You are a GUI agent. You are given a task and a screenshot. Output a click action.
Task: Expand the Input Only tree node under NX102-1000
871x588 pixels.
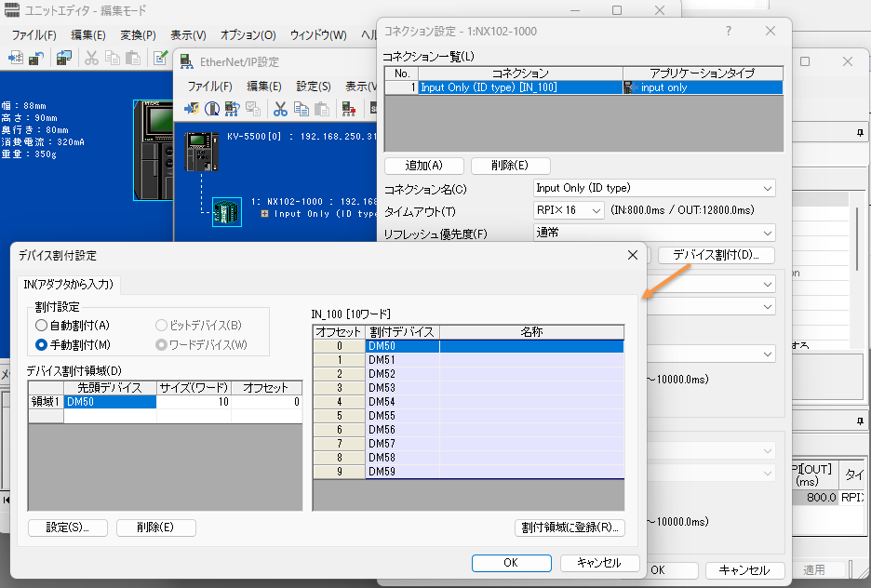[x=266, y=214]
